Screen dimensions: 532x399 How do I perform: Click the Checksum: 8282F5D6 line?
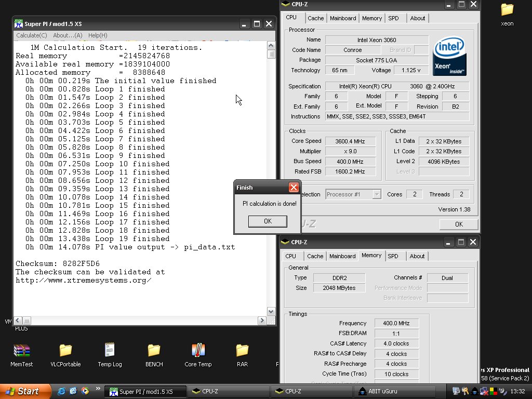pyautogui.click(x=58, y=263)
